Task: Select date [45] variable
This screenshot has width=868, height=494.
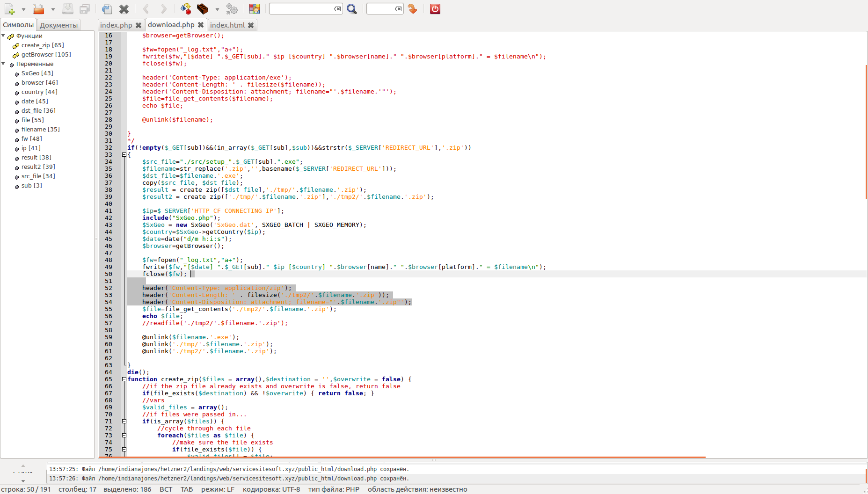Action: [x=35, y=102]
